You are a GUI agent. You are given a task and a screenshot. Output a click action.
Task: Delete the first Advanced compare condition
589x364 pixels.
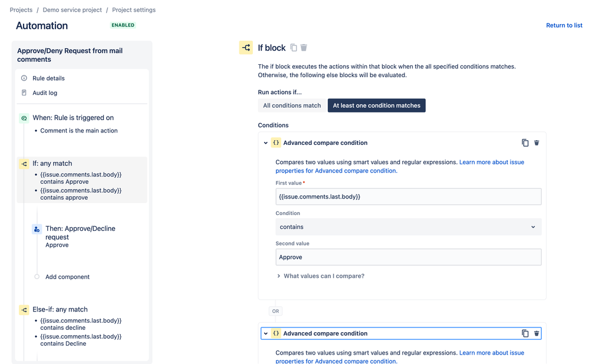pyautogui.click(x=537, y=143)
